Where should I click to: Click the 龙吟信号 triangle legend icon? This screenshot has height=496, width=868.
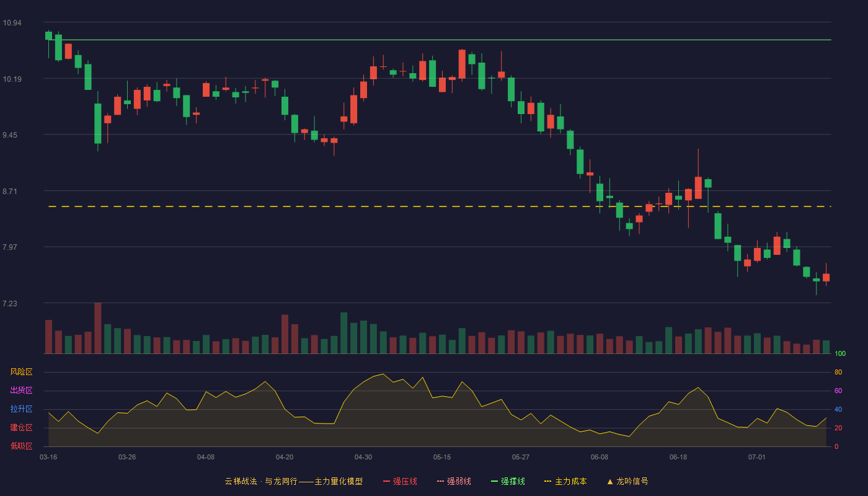[609, 481]
